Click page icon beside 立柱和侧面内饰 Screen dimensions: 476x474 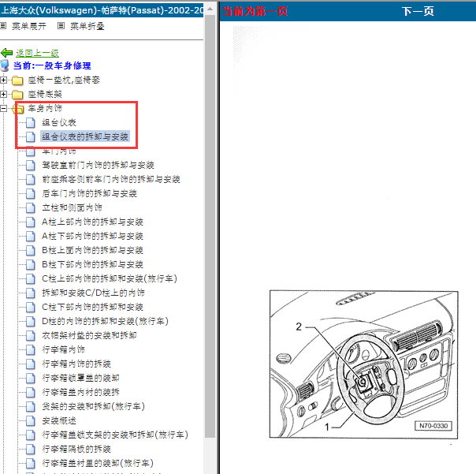(x=31, y=208)
